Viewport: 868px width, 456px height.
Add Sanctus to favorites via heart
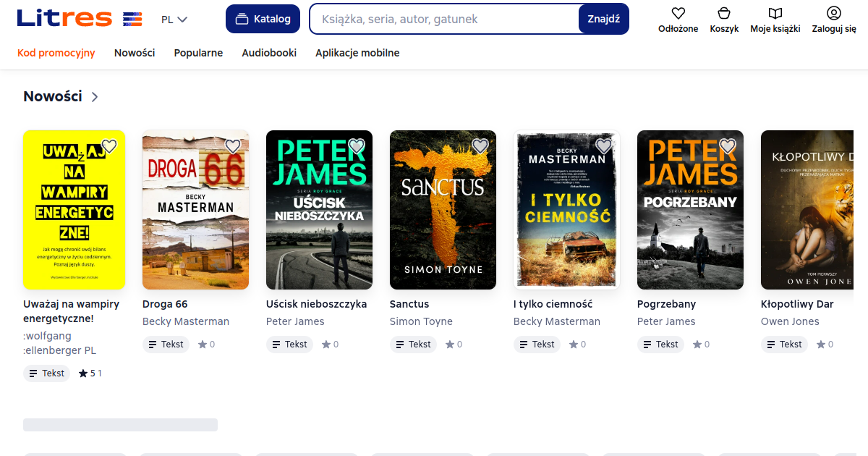pos(480,146)
